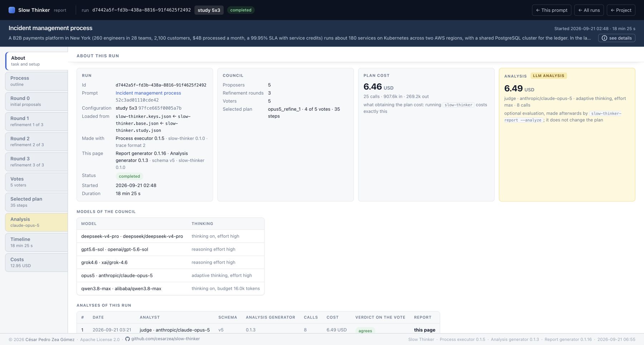
Task: Click the LLM ANALYSIS badge
Action: pos(548,76)
